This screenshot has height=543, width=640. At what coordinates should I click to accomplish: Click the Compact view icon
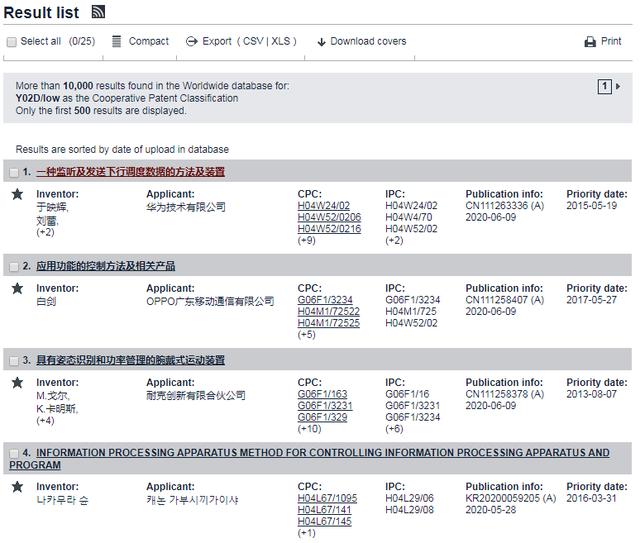(117, 41)
